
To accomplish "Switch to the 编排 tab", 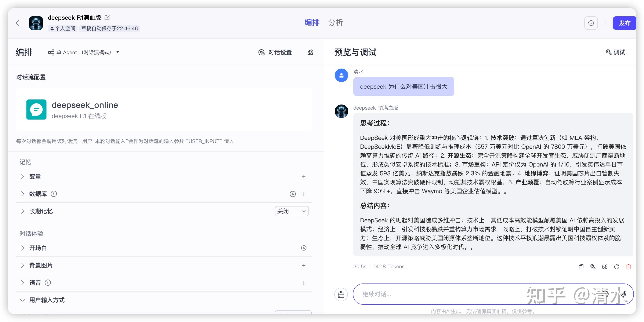I will (x=312, y=22).
